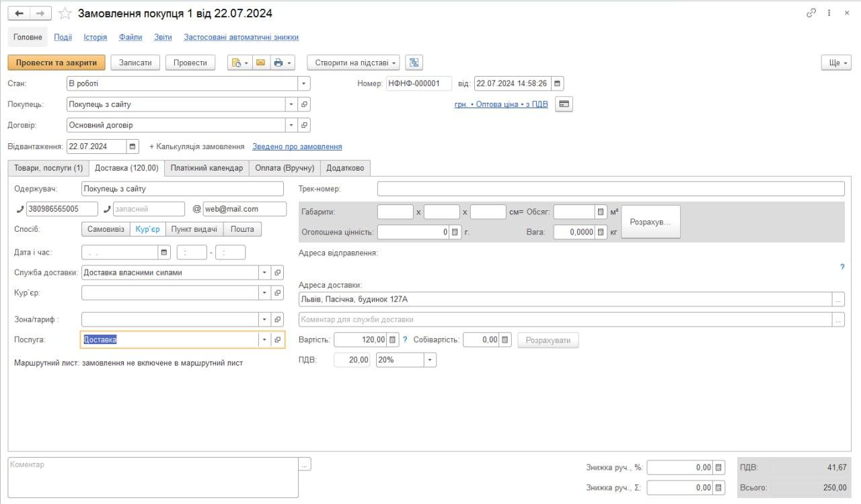Open the window more-options kebab menu
This screenshot has height=504, width=861.
829,13
